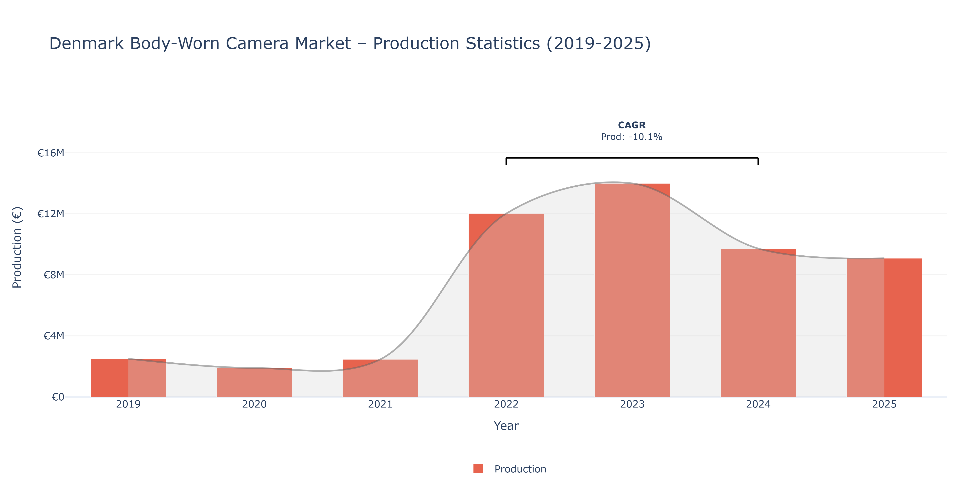Click the chart title text

click(350, 43)
